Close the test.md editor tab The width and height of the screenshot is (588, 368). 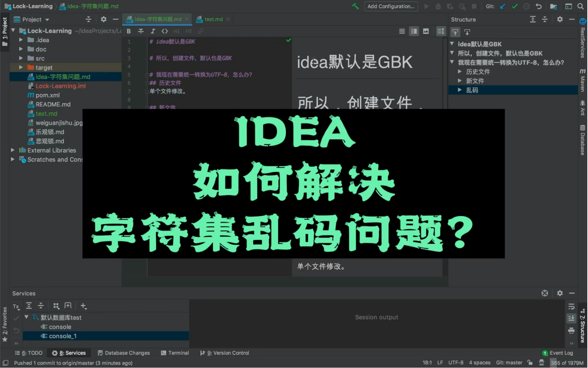point(228,19)
